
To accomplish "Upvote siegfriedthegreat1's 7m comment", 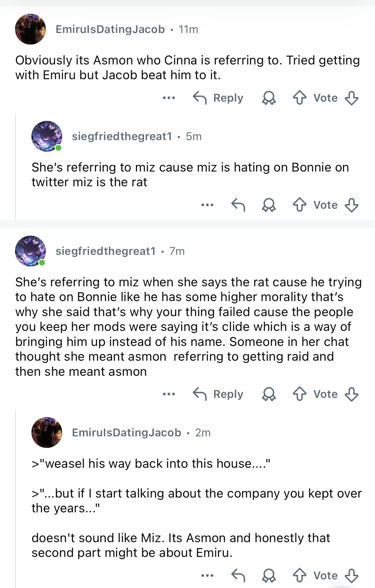I will click(300, 394).
